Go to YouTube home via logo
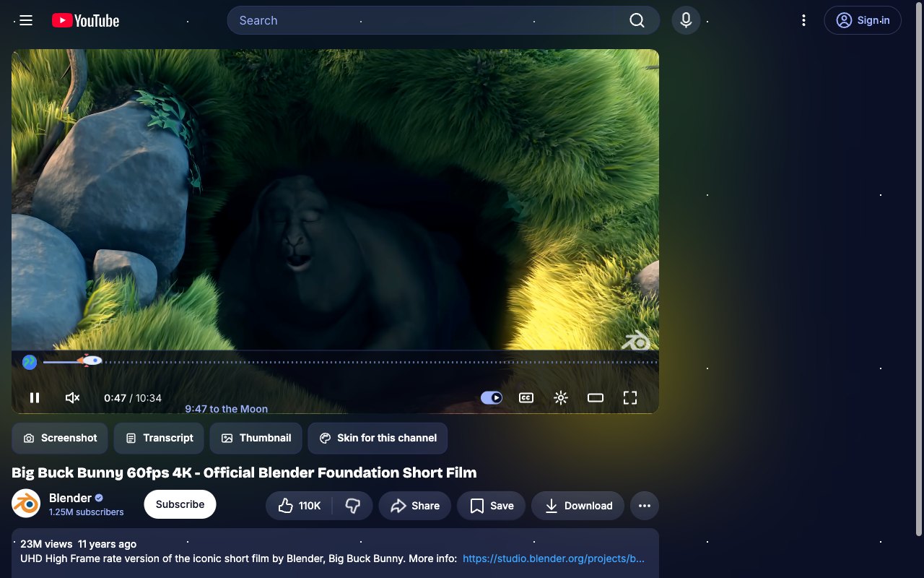Screen dimensions: 924x578 [x=86, y=20]
